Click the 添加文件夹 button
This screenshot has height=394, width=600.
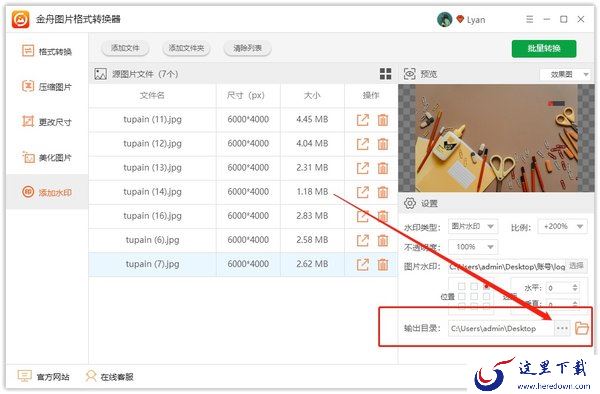pyautogui.click(x=186, y=48)
